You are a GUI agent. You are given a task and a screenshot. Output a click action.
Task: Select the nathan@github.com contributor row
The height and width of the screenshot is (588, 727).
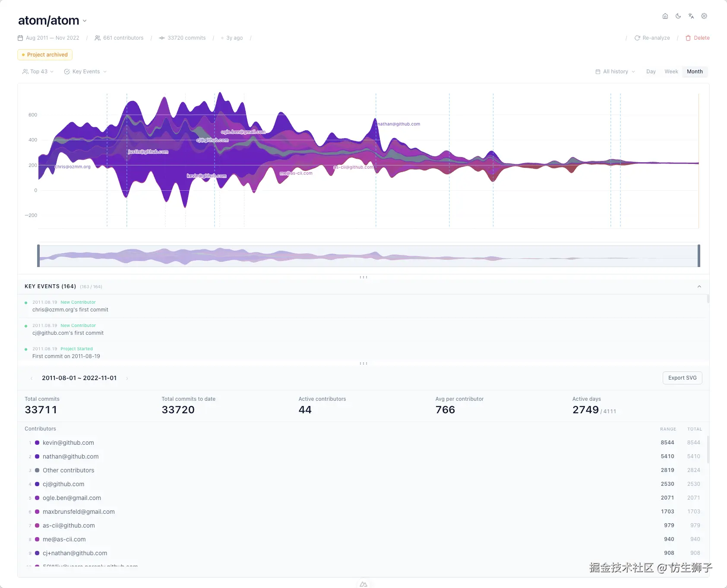tap(363, 456)
